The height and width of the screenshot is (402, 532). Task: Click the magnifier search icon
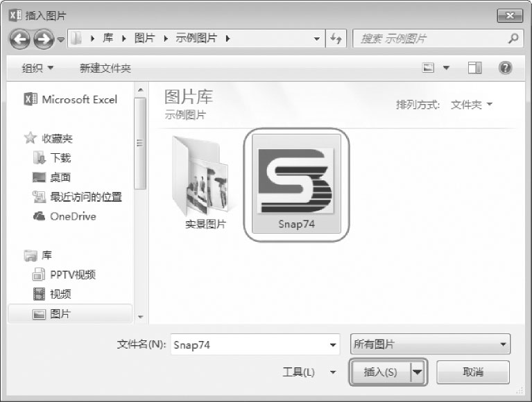pyautogui.click(x=513, y=38)
